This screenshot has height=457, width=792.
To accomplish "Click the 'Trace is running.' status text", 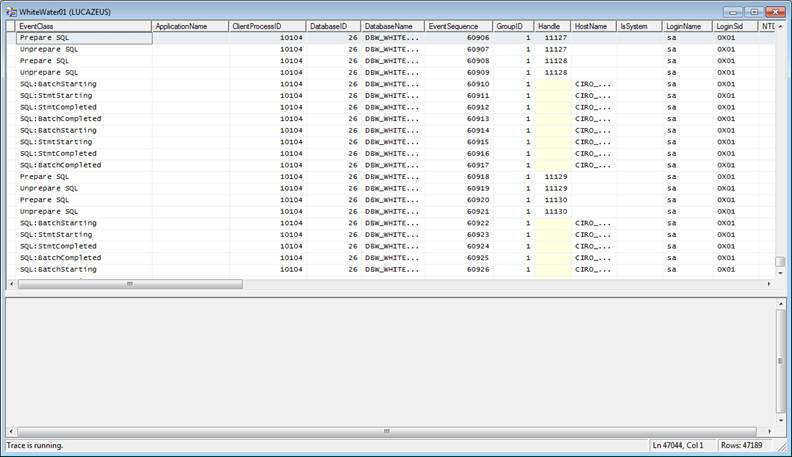I will tap(35, 445).
